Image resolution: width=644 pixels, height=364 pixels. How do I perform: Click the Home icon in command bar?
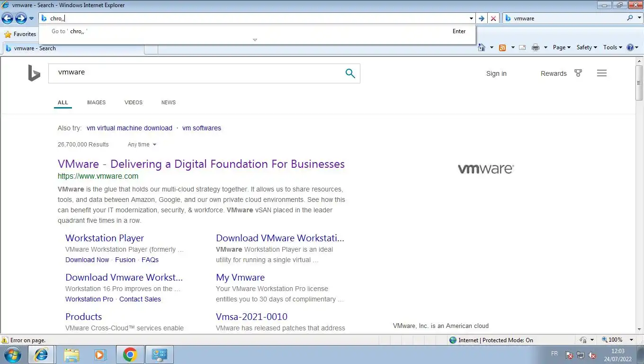coord(482,47)
